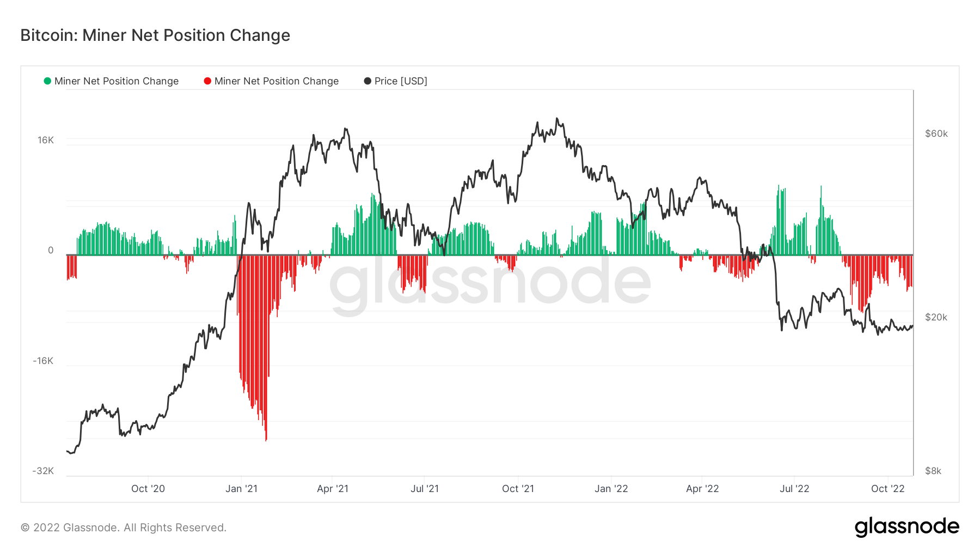Click the black Price legend dot
This screenshot has height=552, width=980.
(x=367, y=81)
